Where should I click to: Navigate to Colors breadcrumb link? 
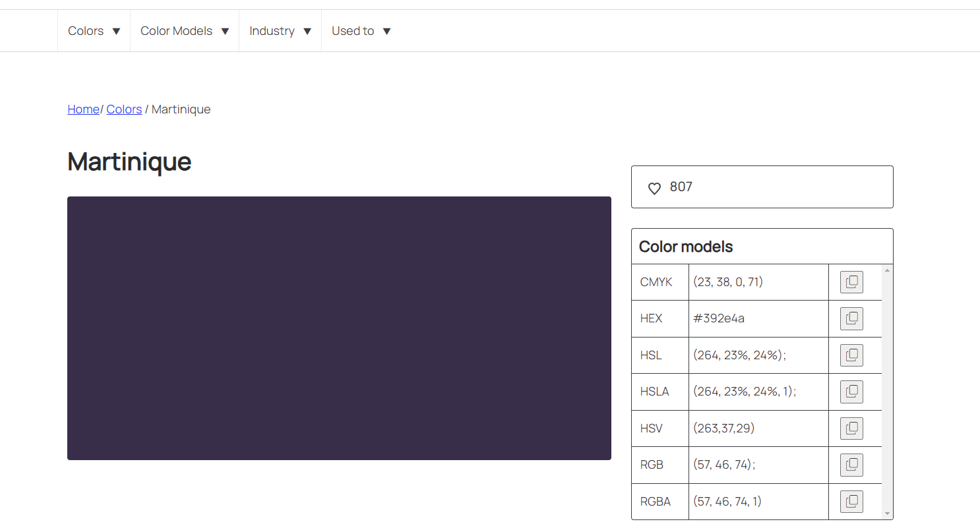[x=124, y=109]
